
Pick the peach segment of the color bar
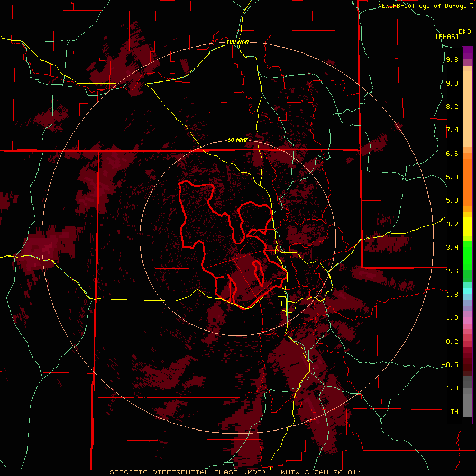coord(467,108)
